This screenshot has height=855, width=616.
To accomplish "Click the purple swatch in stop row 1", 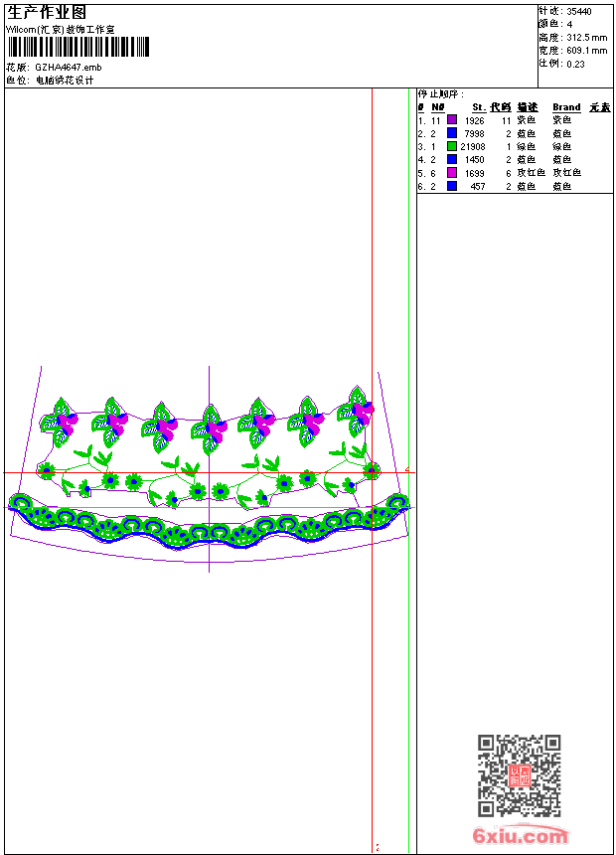I will [x=452, y=120].
